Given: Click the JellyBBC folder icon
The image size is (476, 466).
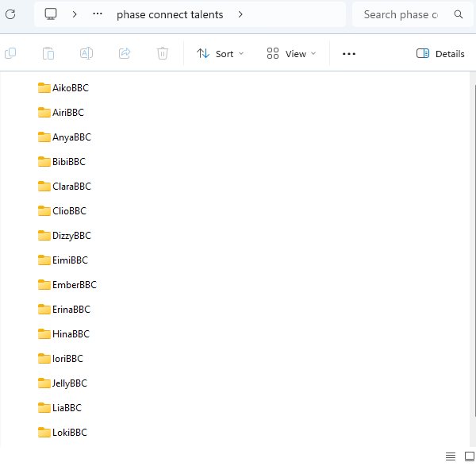Looking at the screenshot, I should pyautogui.click(x=44, y=383).
